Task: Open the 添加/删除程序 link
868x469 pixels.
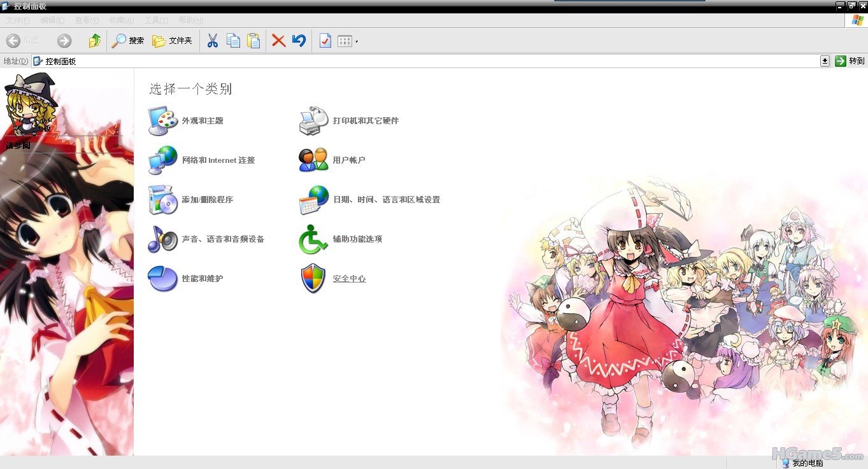Action: click(208, 200)
